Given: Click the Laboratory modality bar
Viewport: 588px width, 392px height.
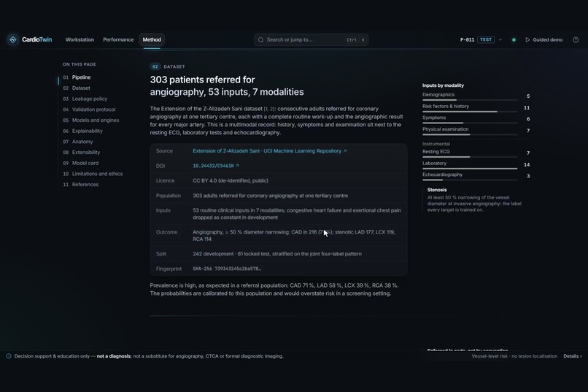Looking at the screenshot, I should (470, 169).
